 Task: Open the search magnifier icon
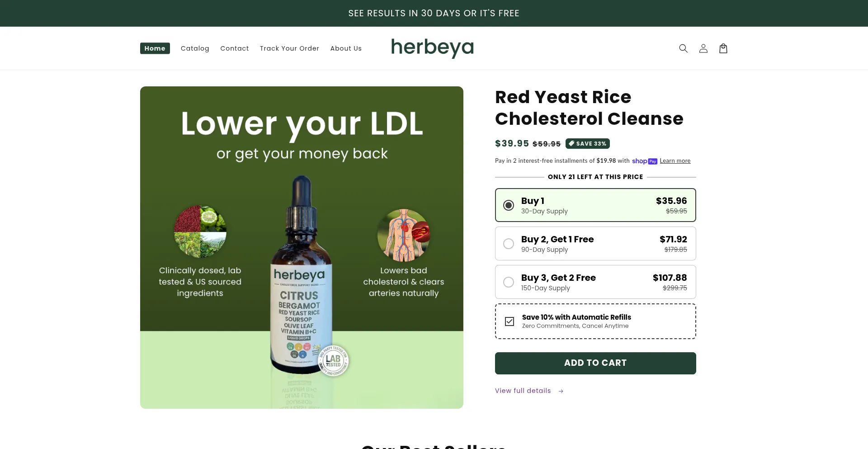(683, 48)
